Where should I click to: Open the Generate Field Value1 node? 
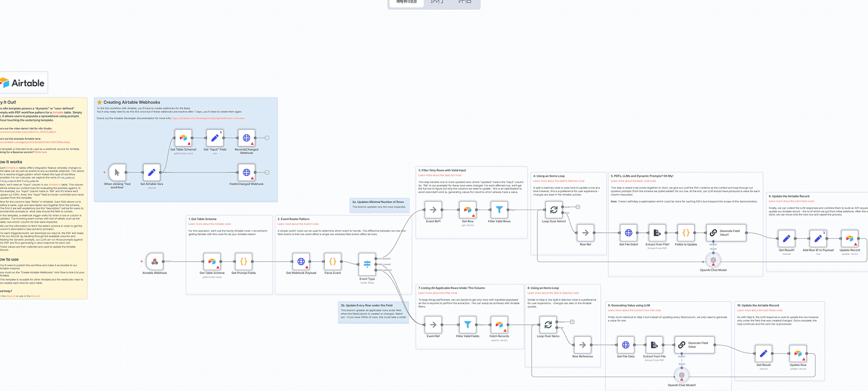(x=726, y=233)
